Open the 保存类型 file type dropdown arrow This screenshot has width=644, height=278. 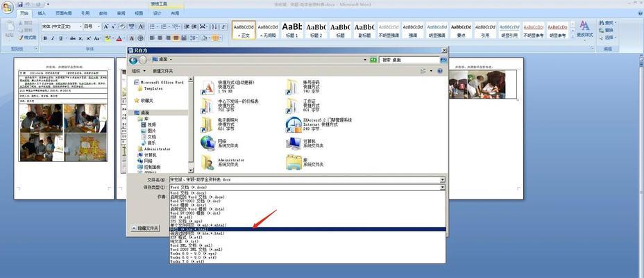coord(443,187)
